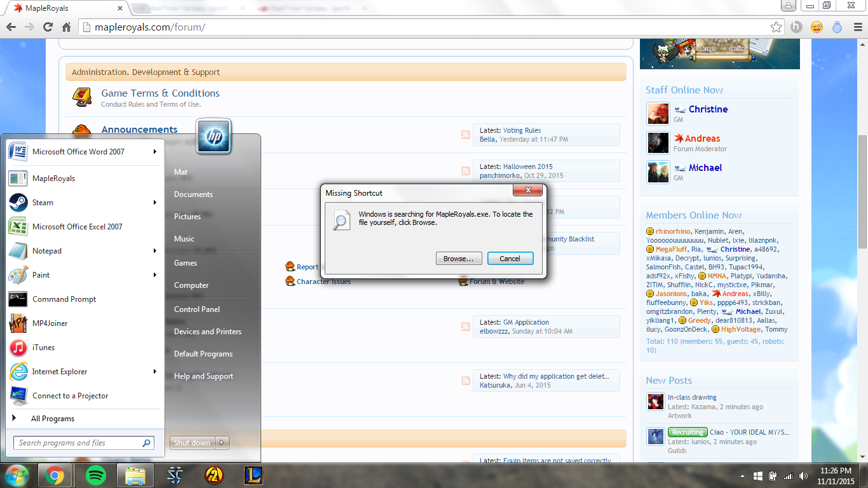Open Music from the Start menu
The image size is (868, 488).
click(184, 239)
